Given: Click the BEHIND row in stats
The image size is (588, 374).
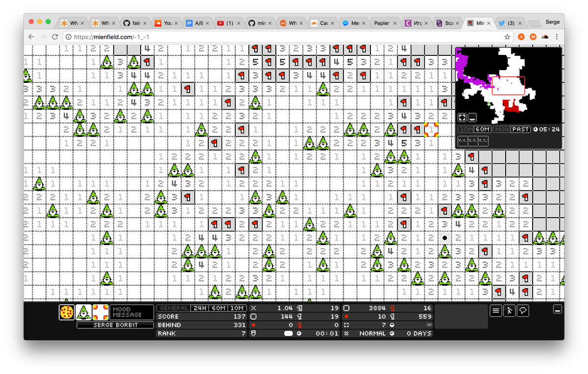Looking at the screenshot, I should [x=201, y=325].
